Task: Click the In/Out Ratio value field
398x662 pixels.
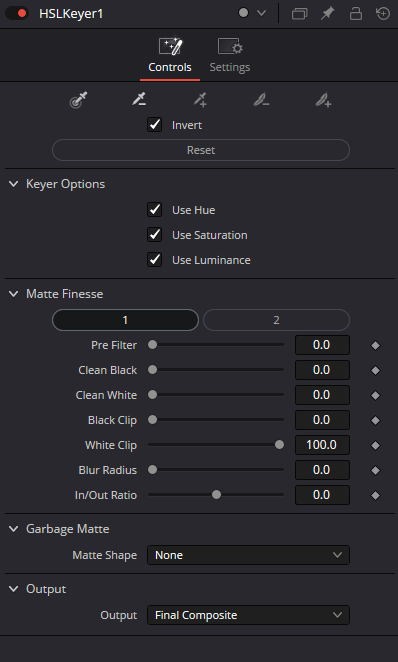Action: (322, 494)
